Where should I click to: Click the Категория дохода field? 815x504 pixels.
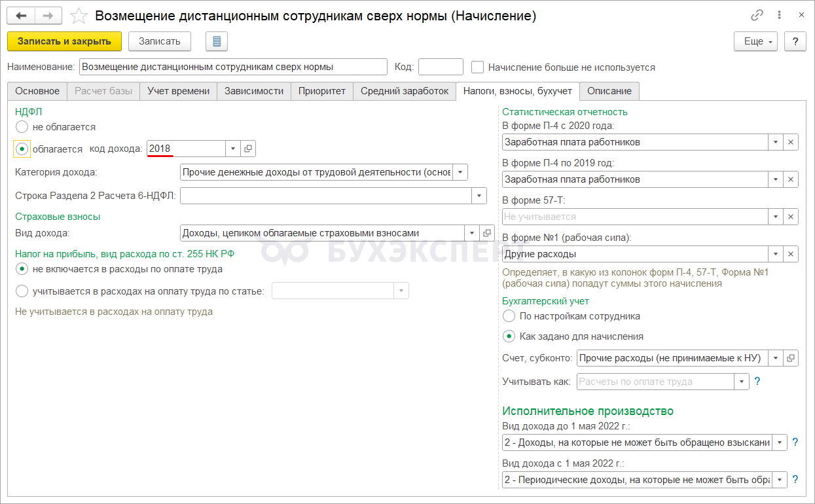pyautogui.click(x=317, y=172)
